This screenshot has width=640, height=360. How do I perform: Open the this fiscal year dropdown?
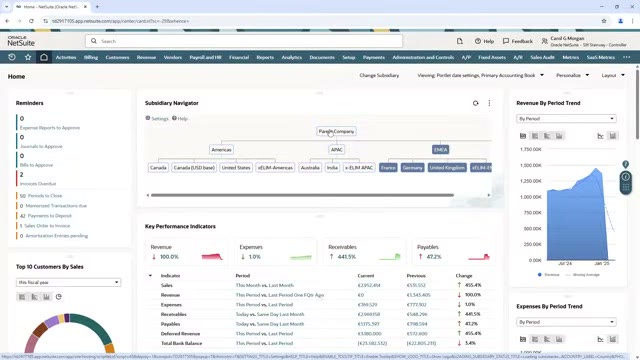pos(68,282)
